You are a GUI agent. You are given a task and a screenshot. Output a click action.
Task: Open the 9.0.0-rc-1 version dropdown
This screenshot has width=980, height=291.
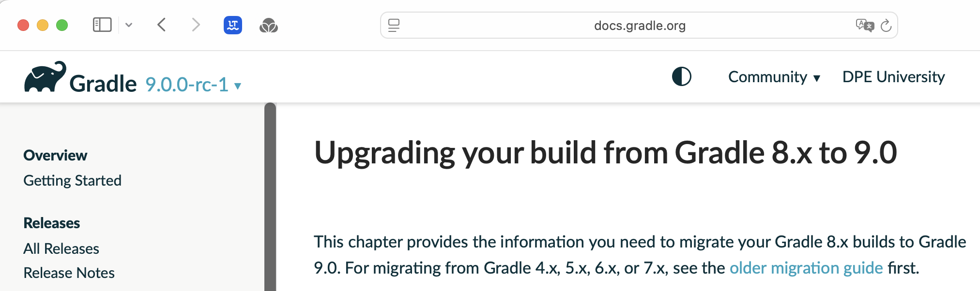coord(193,85)
